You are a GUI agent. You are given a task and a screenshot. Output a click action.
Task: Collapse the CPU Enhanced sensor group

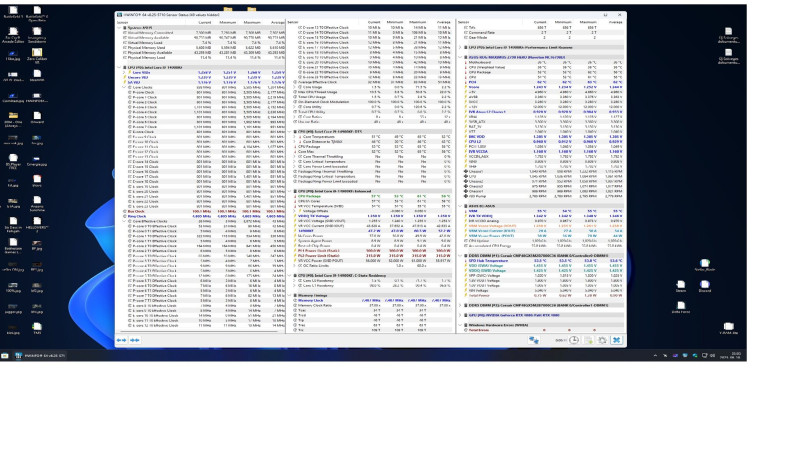[x=290, y=191]
